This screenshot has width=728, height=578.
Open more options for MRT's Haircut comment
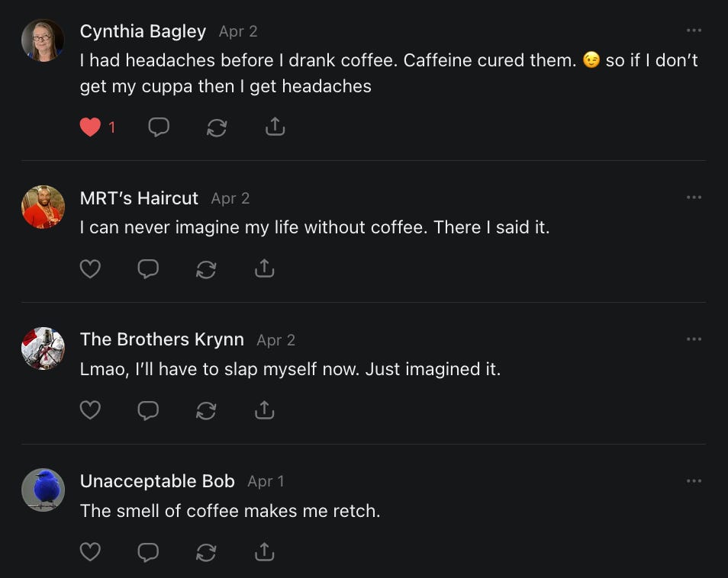click(x=693, y=197)
